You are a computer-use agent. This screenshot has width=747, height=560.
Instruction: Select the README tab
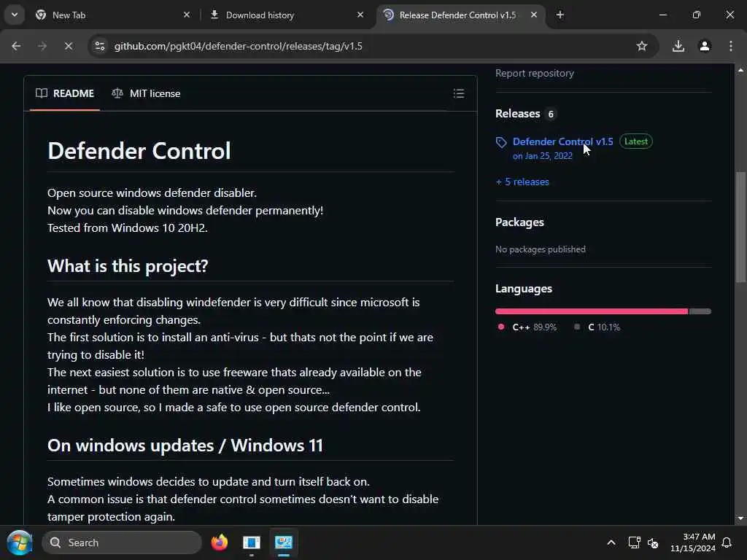tap(65, 93)
